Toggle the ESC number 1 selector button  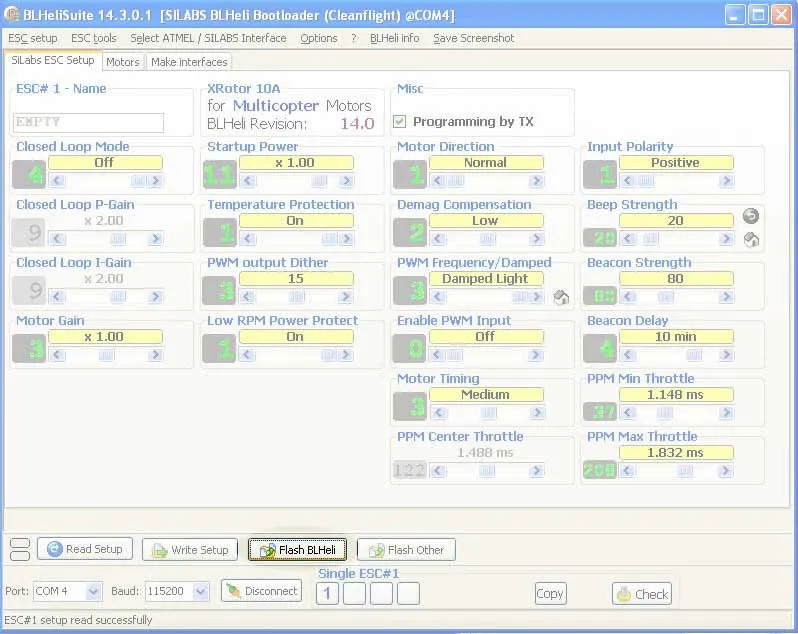tap(327, 594)
